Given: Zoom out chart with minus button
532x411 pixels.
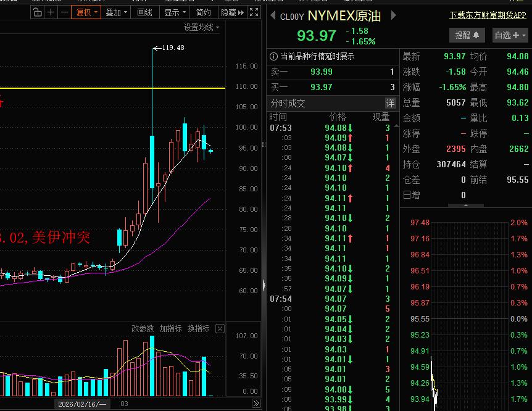Looking at the screenshot, I should tap(64, 12).
